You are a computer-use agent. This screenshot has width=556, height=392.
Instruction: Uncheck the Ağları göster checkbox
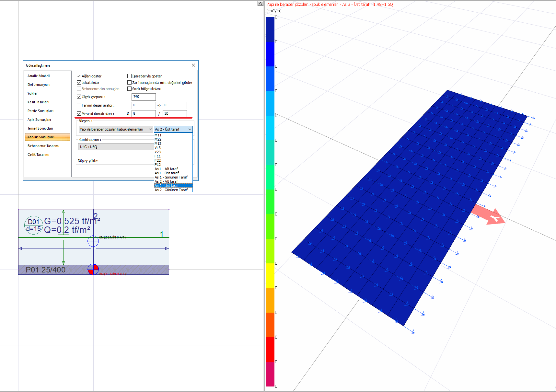click(79, 76)
